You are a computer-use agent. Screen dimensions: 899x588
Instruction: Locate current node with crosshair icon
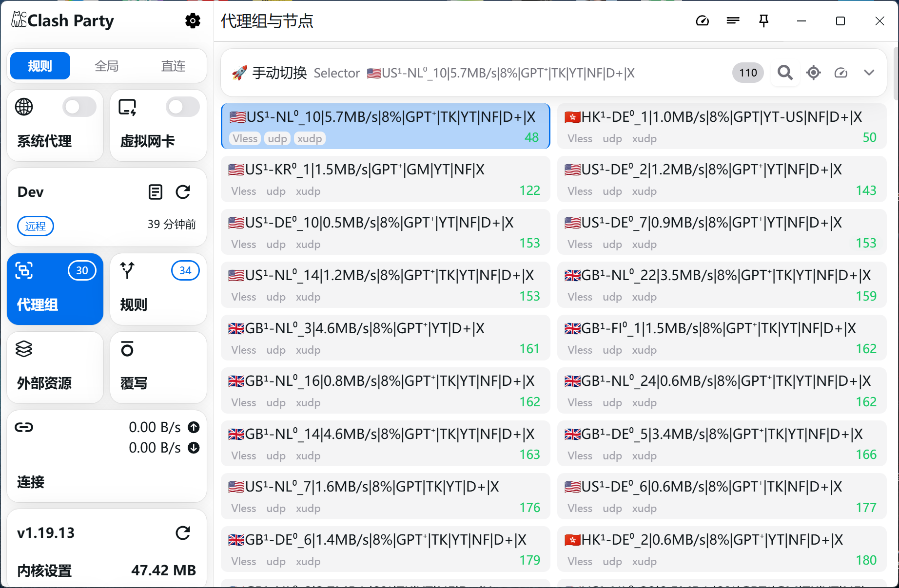coord(813,73)
